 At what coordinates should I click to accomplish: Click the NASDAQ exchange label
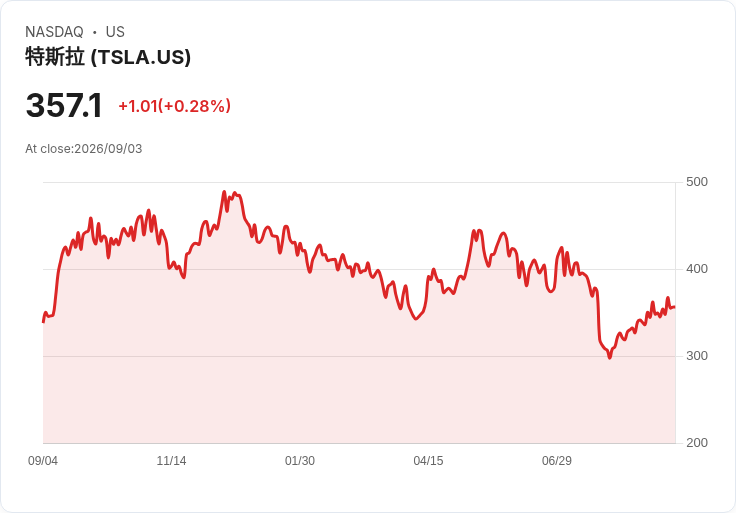point(54,32)
